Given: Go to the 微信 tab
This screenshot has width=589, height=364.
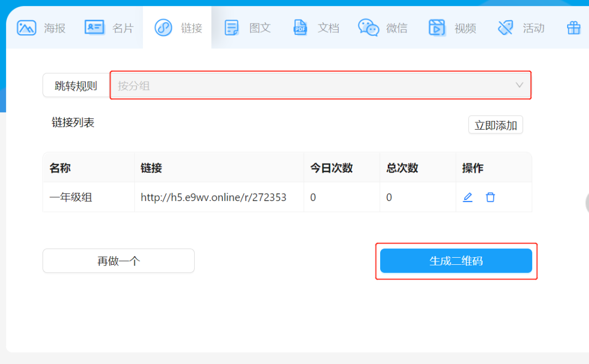Looking at the screenshot, I should click(x=382, y=28).
